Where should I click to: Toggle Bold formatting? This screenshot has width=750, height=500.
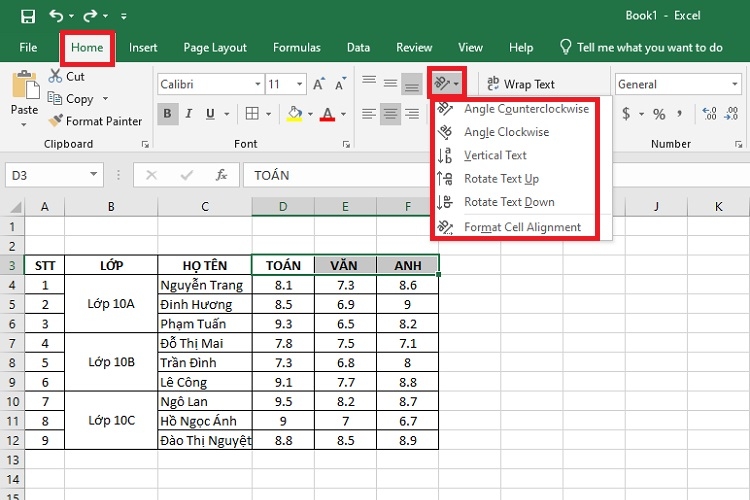[x=167, y=114]
